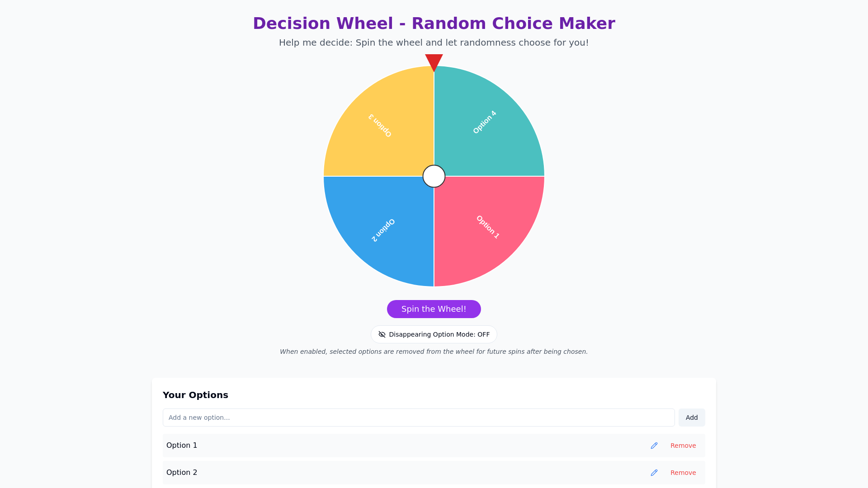868x488 pixels.
Task: Click the Add a new option input field
Action: coord(418,418)
